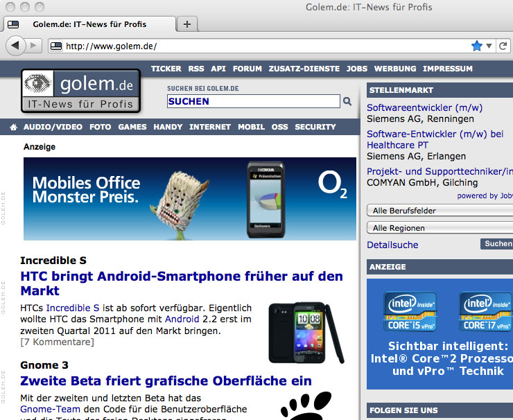This screenshot has height=420, width=513.
Task: Click the O2 Mobiles Office banner ad
Action: click(190, 199)
